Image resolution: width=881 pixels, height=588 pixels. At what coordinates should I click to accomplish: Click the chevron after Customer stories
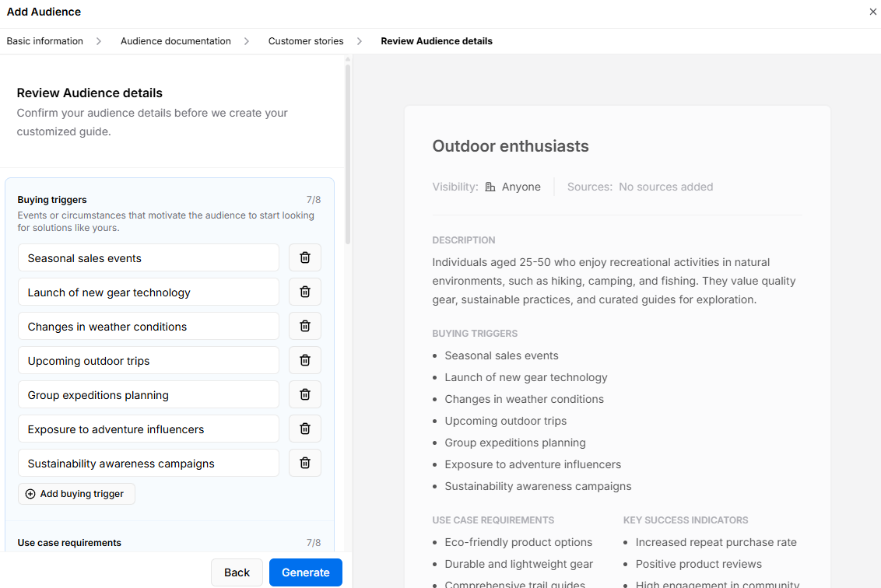coord(360,41)
